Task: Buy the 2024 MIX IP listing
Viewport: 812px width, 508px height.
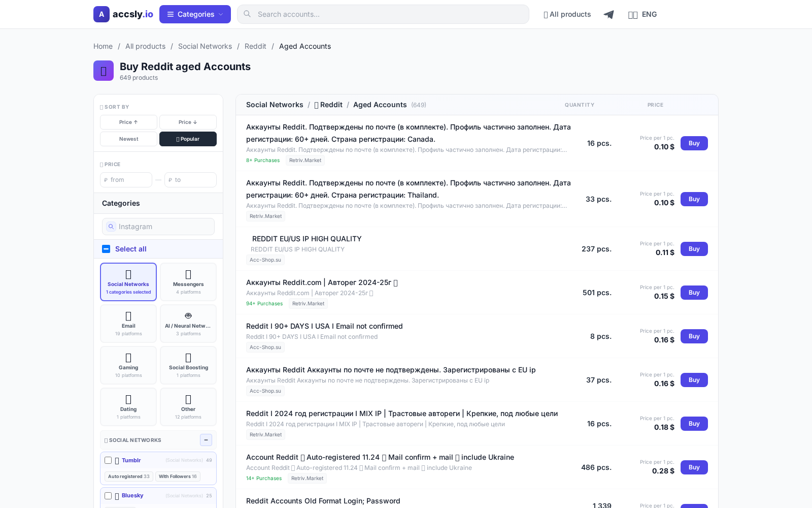Action: (694, 424)
